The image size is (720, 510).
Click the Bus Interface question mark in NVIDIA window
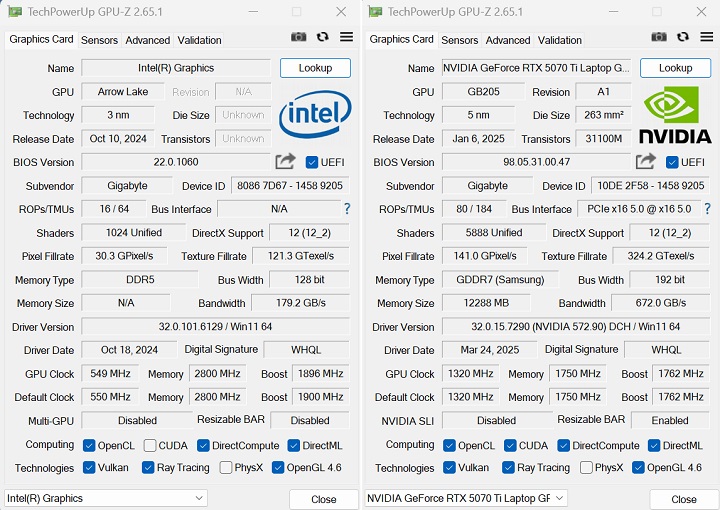[708, 209]
